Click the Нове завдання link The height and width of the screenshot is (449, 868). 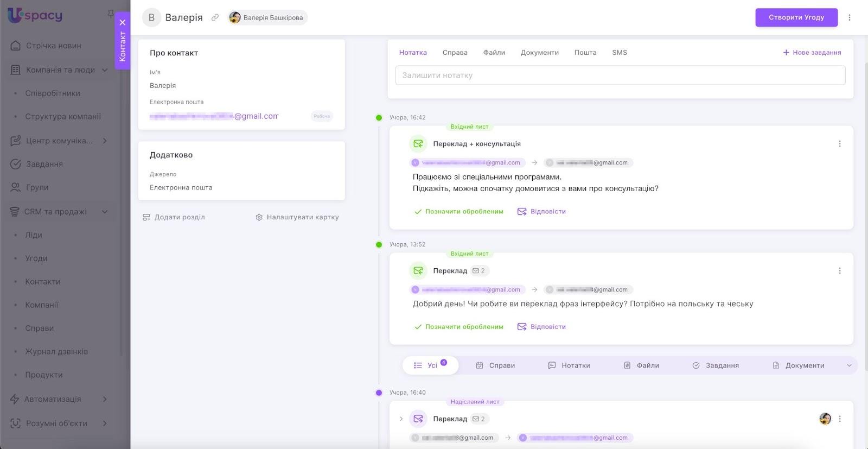click(x=812, y=53)
